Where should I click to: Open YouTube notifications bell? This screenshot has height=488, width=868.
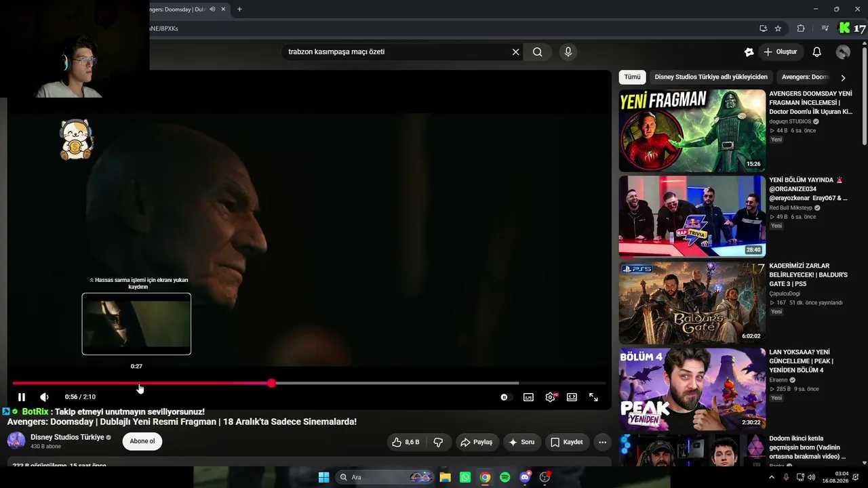click(816, 52)
